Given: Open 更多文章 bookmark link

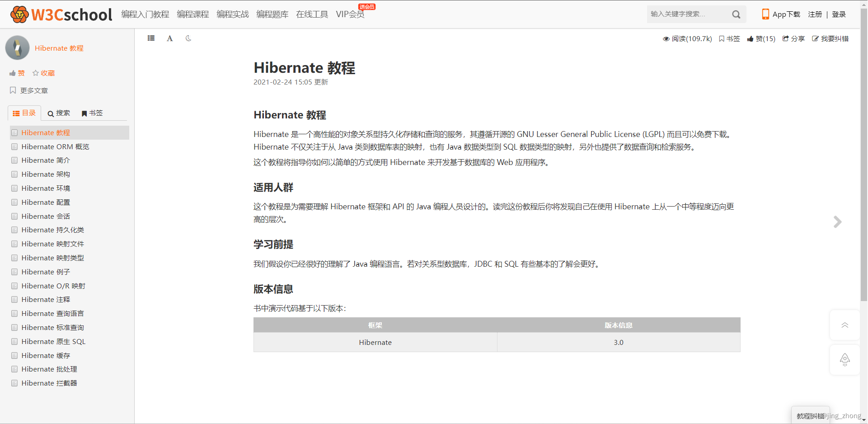Looking at the screenshot, I should (x=29, y=90).
